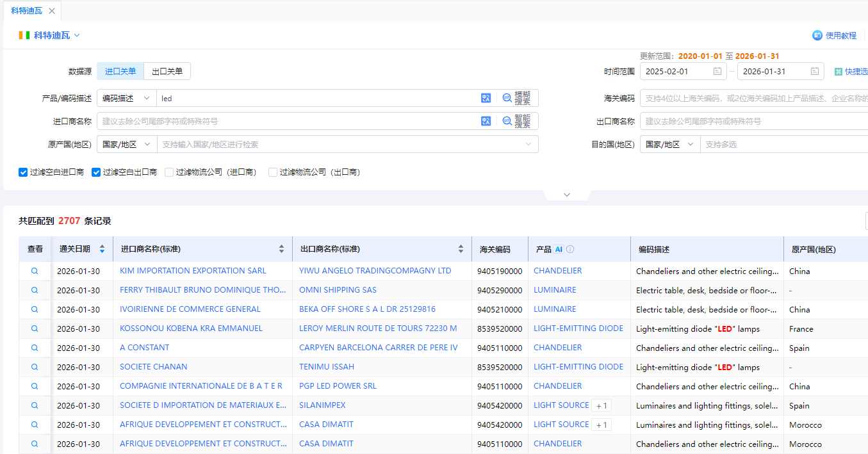868x454 pixels.
Task: Collapse the search panel via the center chevron
Action: click(x=566, y=194)
